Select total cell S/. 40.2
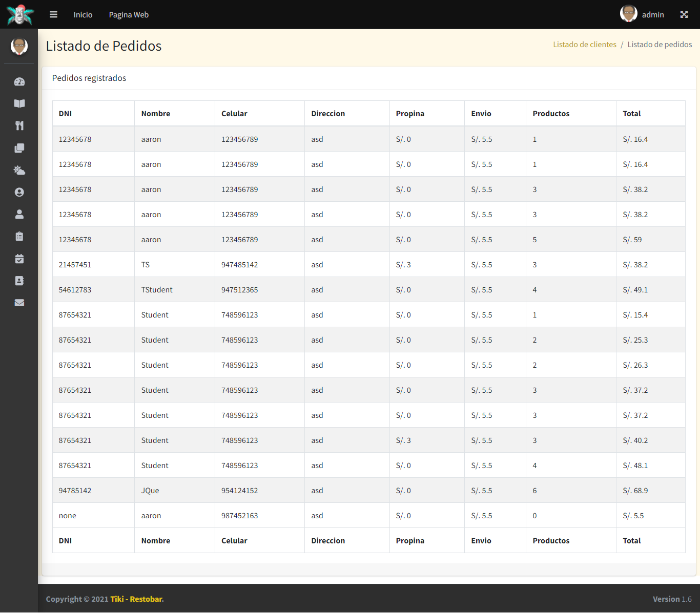Image resolution: width=700 pixels, height=613 pixels. click(650, 440)
